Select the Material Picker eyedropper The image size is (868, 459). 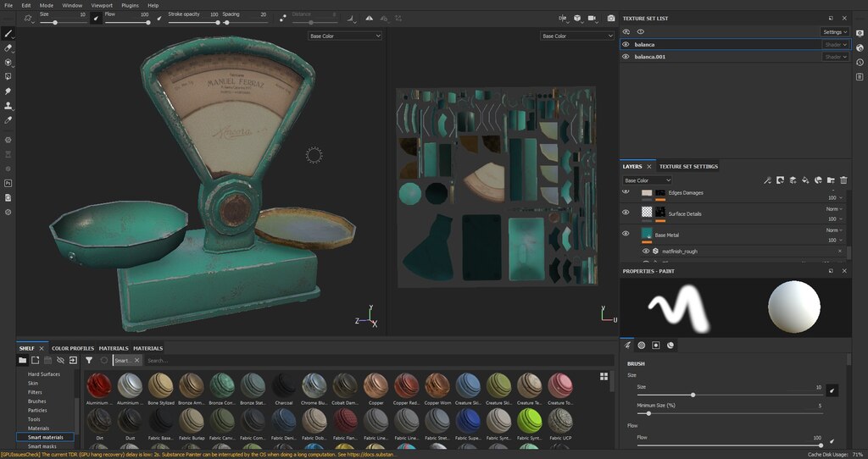point(8,119)
